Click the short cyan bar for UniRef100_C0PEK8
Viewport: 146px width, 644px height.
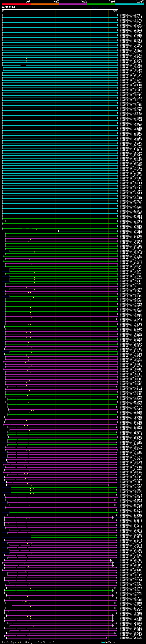point(88,231)
